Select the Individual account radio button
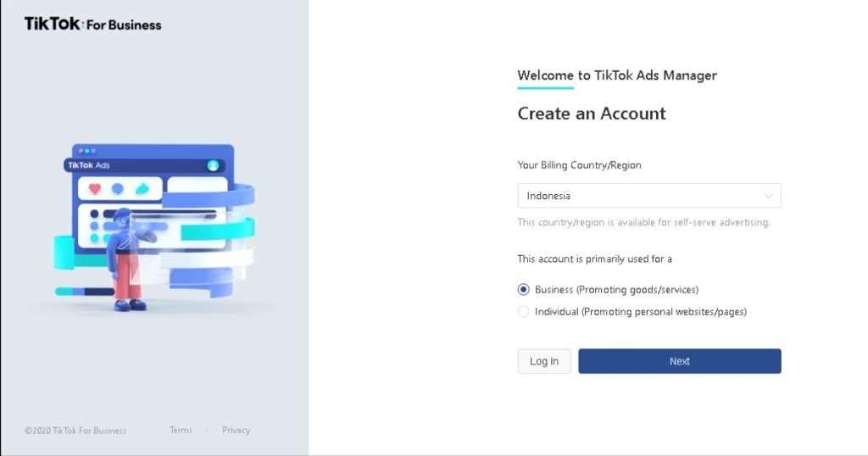 pos(524,312)
